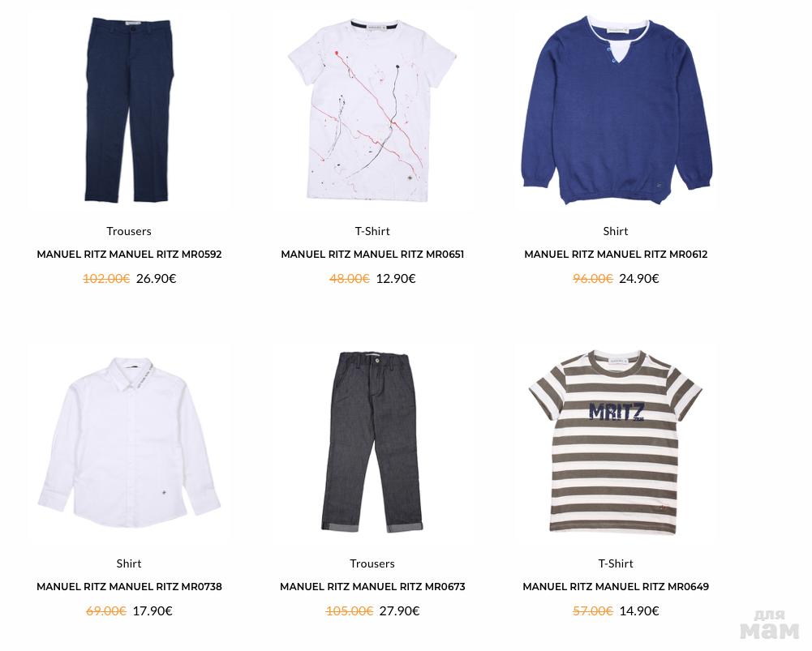
Task: Open the dark grey trousers image
Action: click(x=372, y=443)
